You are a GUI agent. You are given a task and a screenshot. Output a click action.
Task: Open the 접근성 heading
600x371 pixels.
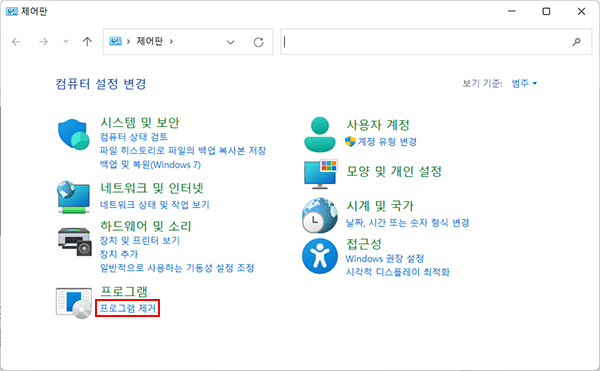364,244
